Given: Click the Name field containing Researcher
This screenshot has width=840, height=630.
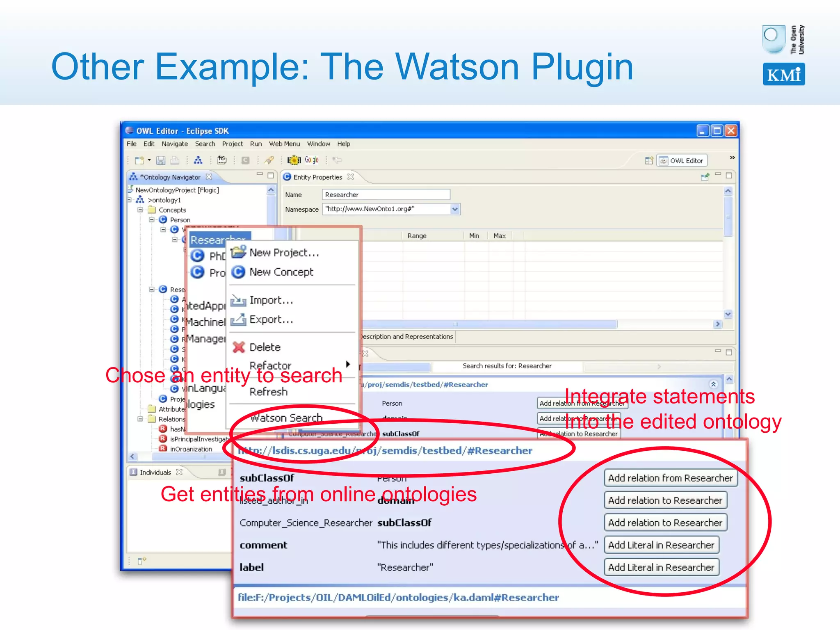Looking at the screenshot, I should pos(386,195).
